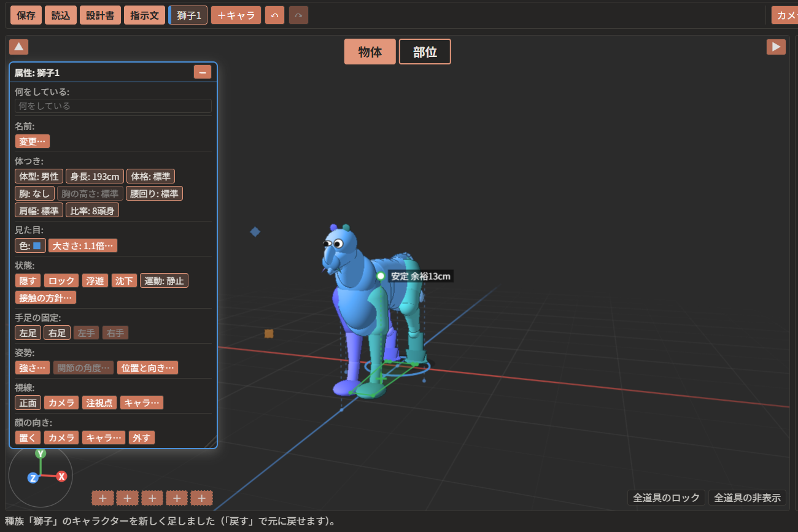Open the 身長: 193cm selector
This screenshot has height=532, width=798.
tap(95, 177)
